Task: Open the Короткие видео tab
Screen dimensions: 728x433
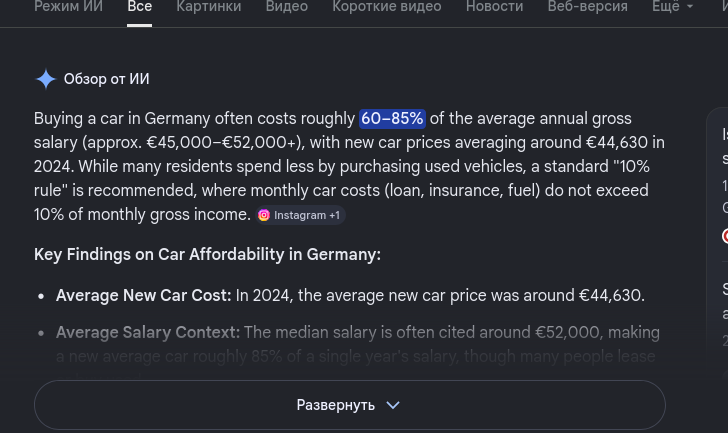Action: click(387, 6)
